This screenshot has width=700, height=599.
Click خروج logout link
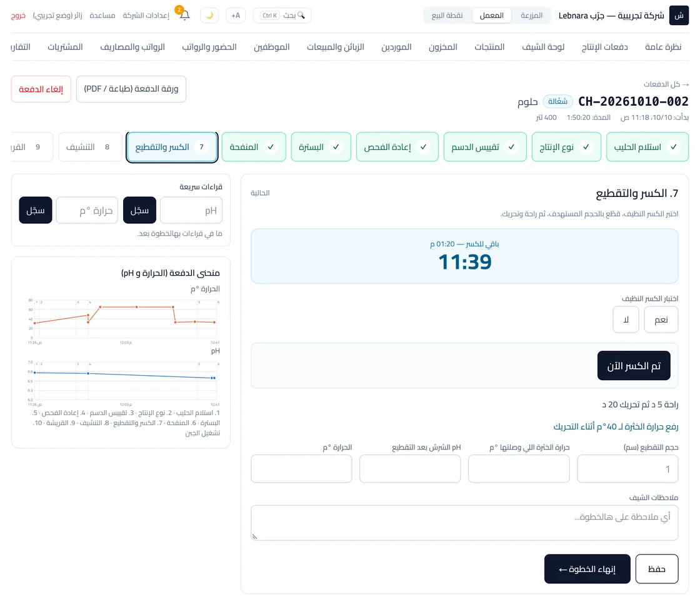(x=18, y=16)
